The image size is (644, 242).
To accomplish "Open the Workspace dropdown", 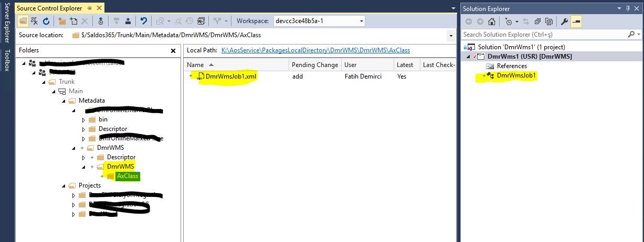I will 362,21.
